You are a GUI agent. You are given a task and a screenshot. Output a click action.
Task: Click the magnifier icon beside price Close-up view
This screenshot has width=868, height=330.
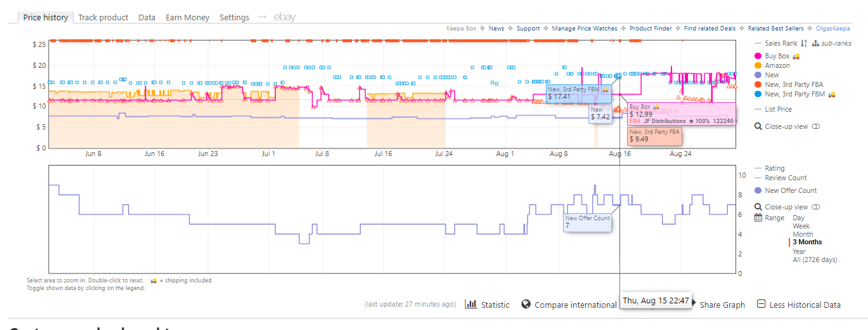click(x=758, y=126)
